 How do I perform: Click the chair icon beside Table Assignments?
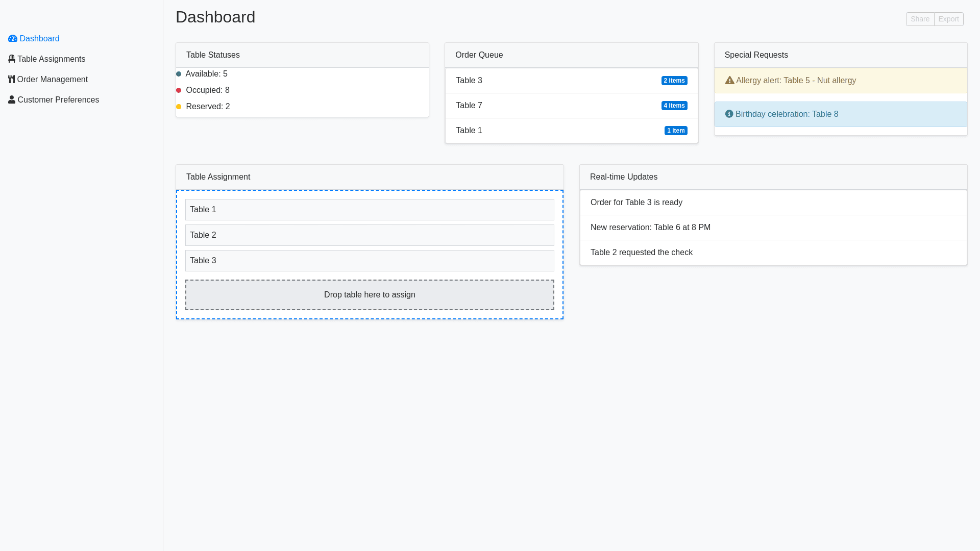[x=12, y=59]
